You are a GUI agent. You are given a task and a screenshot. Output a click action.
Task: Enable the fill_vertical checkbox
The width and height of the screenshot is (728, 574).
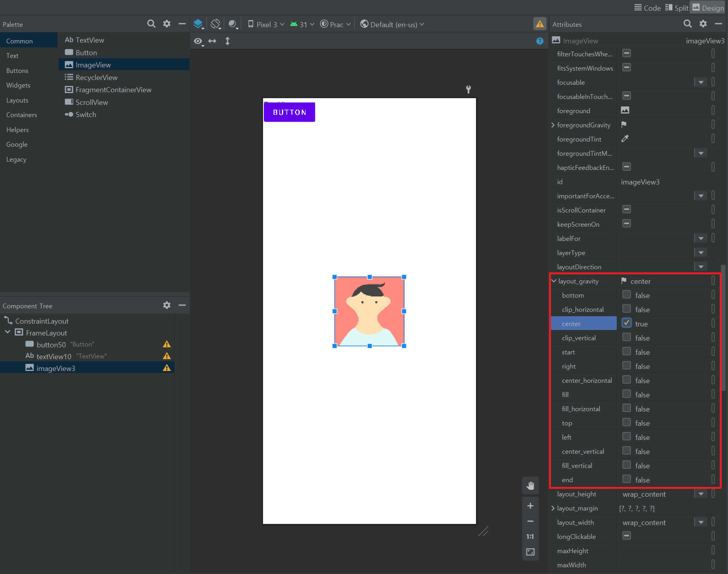pyautogui.click(x=626, y=465)
